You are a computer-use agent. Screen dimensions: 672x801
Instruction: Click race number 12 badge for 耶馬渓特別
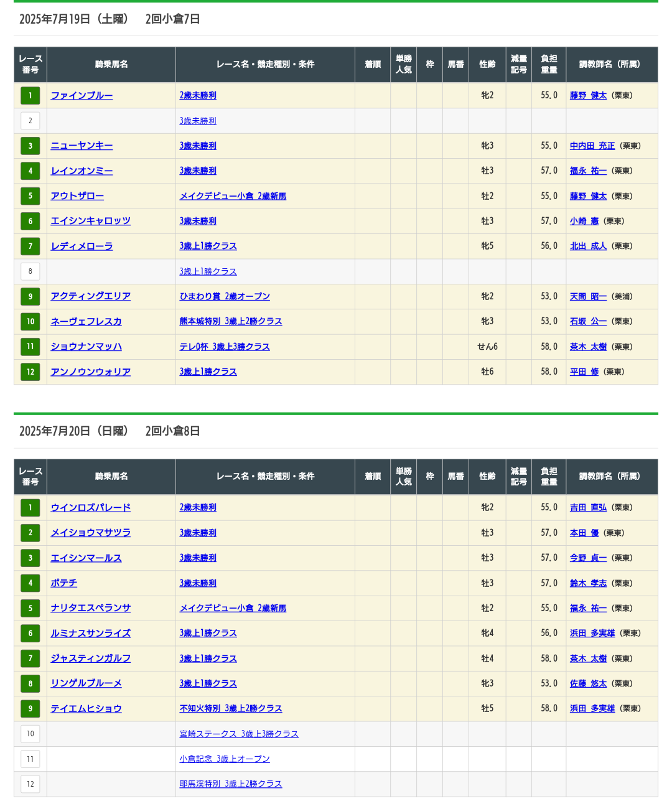click(30, 784)
